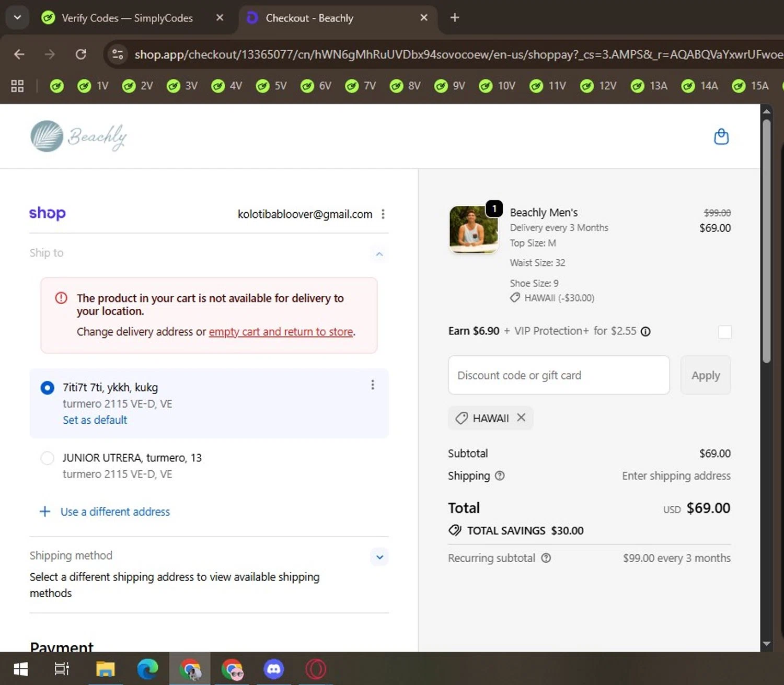Viewport: 784px width, 685px height.
Task: Click the scrollbar up arrow
Action: pyautogui.click(x=766, y=111)
